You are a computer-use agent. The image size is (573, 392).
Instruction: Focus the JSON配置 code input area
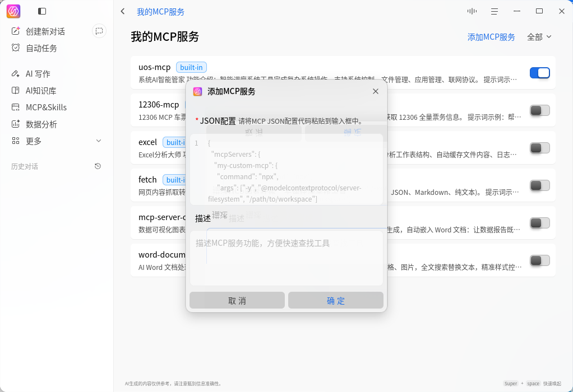pos(286,169)
